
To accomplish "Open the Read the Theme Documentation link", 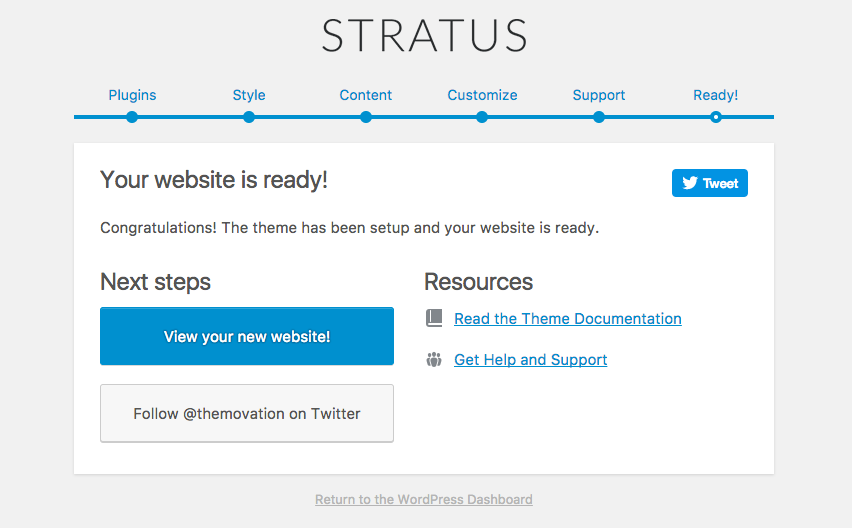I will coord(568,319).
